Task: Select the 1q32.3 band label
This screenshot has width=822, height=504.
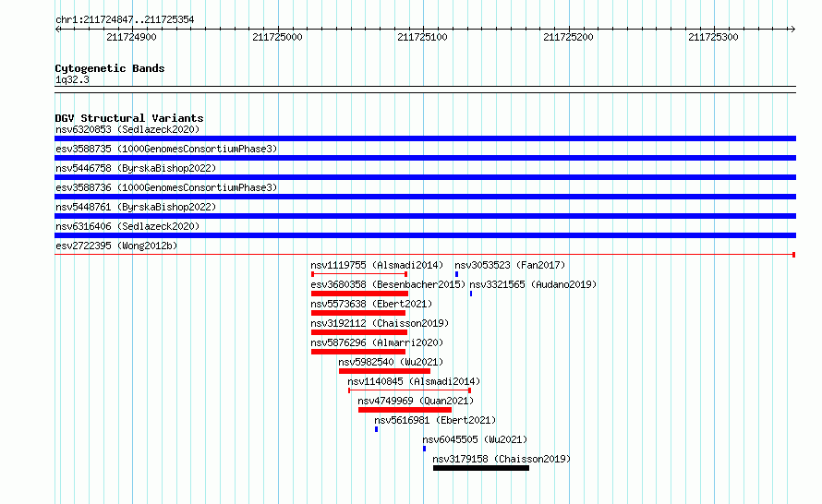Action: (72, 79)
